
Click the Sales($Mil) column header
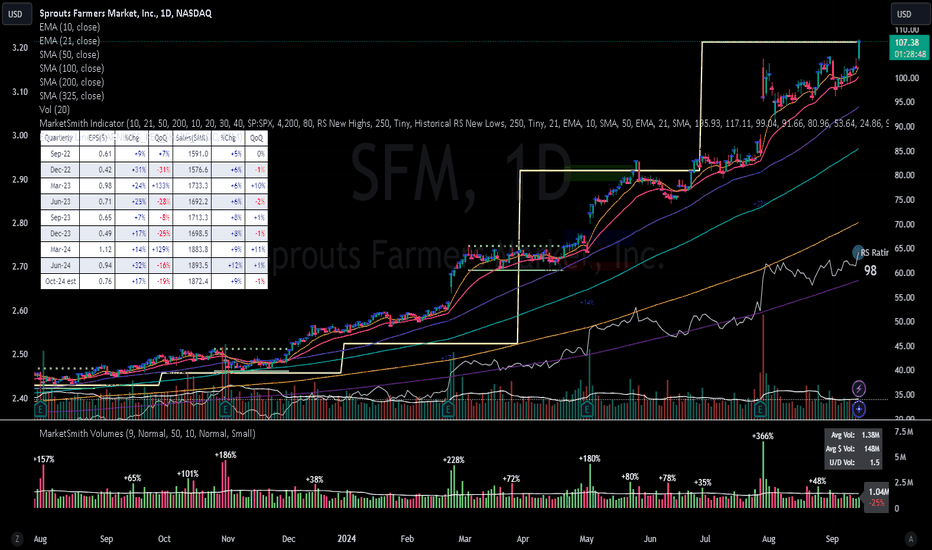tap(192, 138)
